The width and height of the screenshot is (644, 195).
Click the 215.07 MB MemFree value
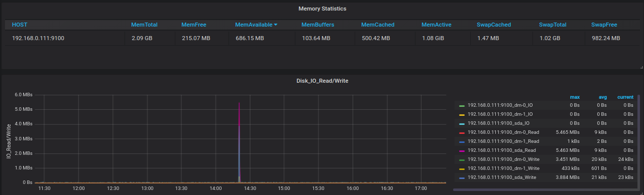click(196, 38)
